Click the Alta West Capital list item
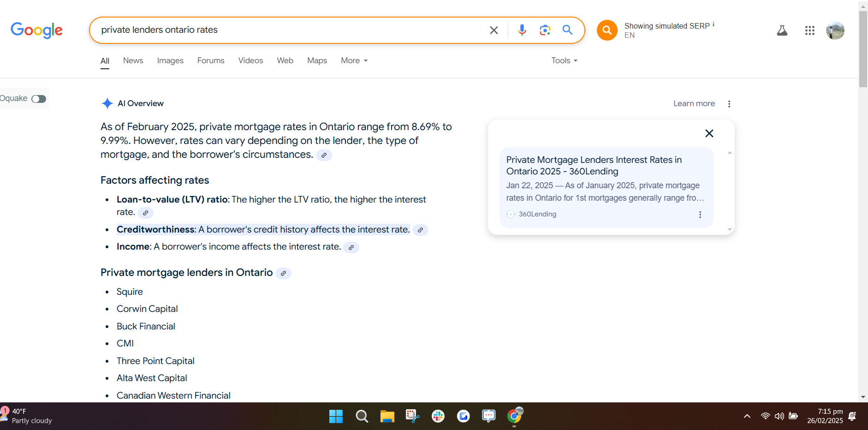868x430 pixels. coord(152,378)
